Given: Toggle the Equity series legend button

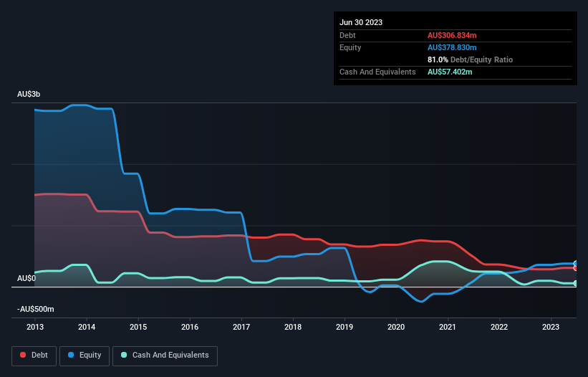Looking at the screenshot, I should tap(85, 355).
